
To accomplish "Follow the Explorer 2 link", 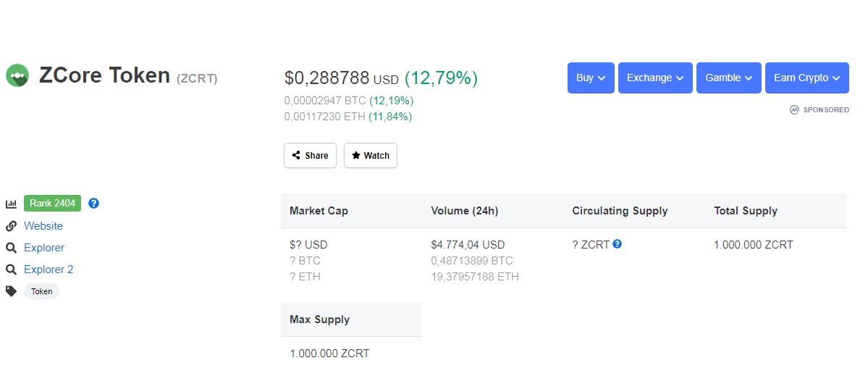I will click(49, 270).
